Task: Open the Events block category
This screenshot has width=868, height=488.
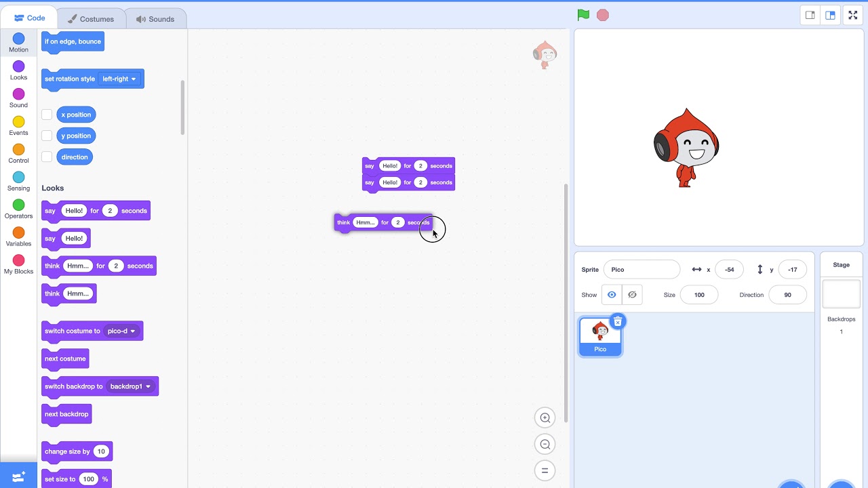Action: pyautogui.click(x=18, y=122)
